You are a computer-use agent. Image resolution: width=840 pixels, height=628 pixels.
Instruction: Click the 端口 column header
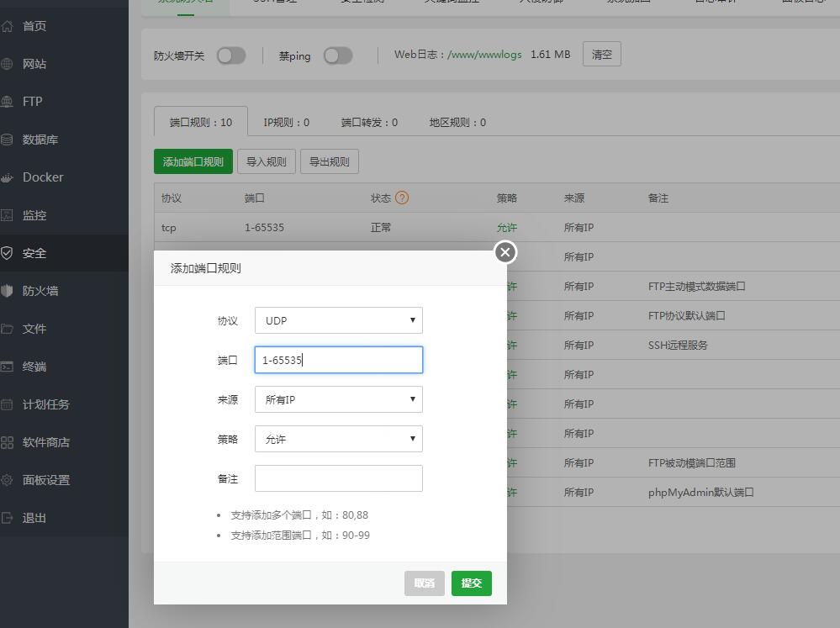(255, 198)
